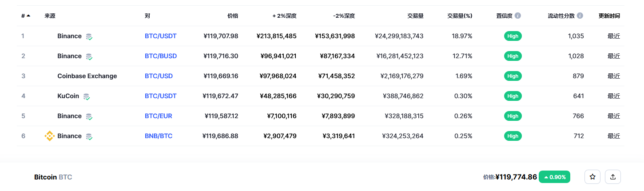Sort by the # column arrow
The height and width of the screenshot is (191, 644).
[28, 16]
